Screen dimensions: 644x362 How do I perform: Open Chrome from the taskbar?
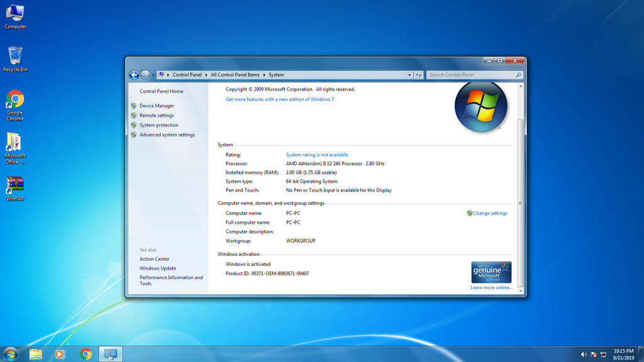pos(86,354)
